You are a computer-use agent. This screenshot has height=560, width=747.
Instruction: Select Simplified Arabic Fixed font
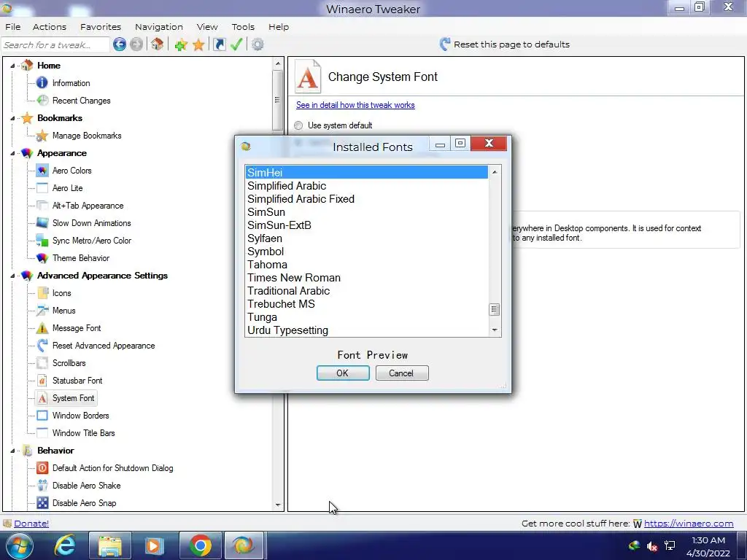[366, 199]
